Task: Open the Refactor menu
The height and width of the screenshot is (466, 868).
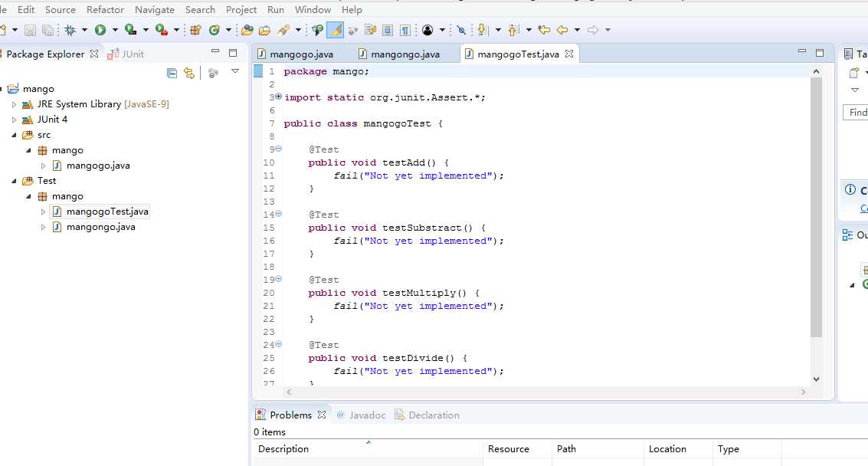Action: click(105, 10)
